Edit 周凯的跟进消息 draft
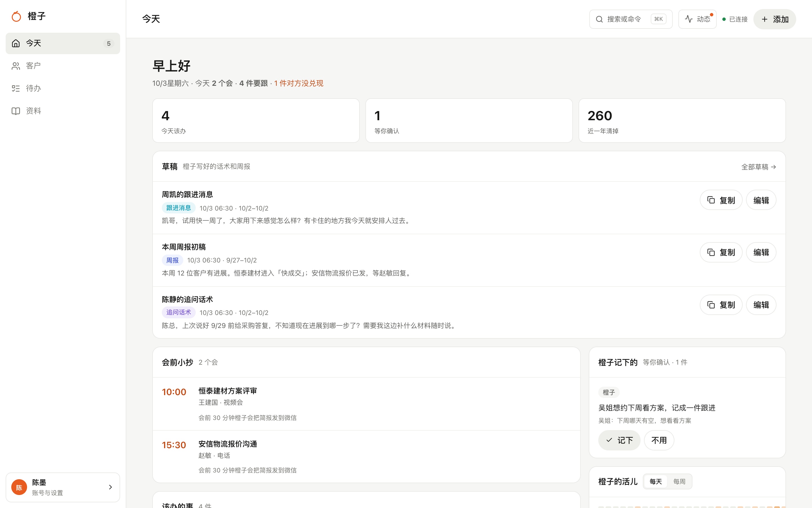Image resolution: width=812 pixels, height=508 pixels. [x=761, y=200]
